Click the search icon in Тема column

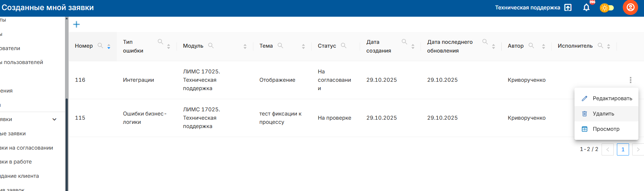tap(280, 46)
